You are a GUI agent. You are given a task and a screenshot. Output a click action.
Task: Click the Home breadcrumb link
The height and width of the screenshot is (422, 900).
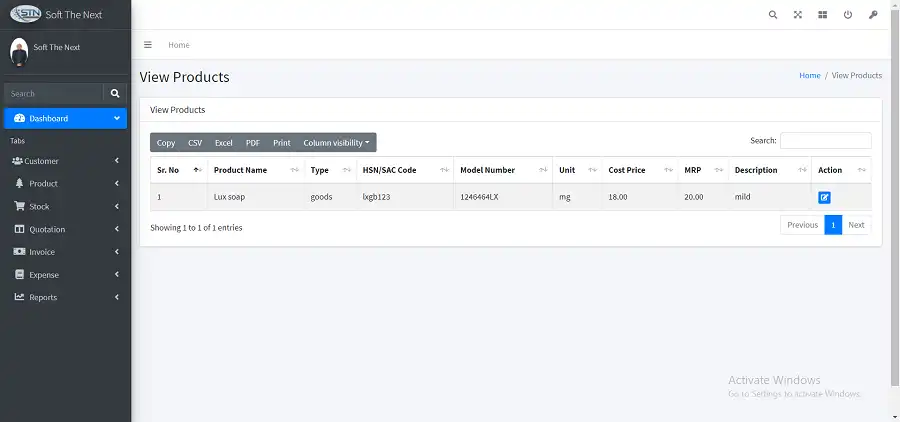pyautogui.click(x=809, y=76)
